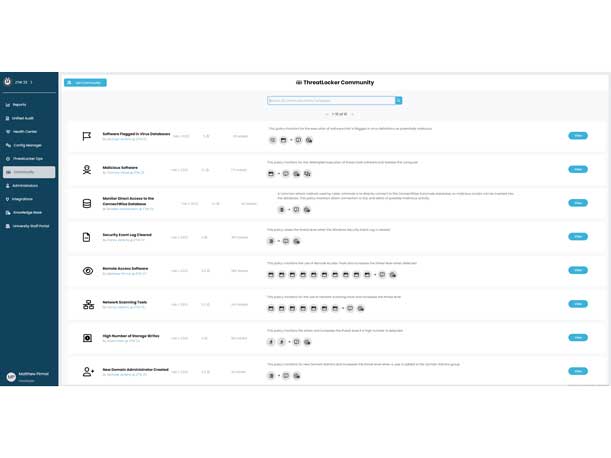The height and width of the screenshot is (458, 611).
Task: Click the search magnifier button
Action: (399, 101)
